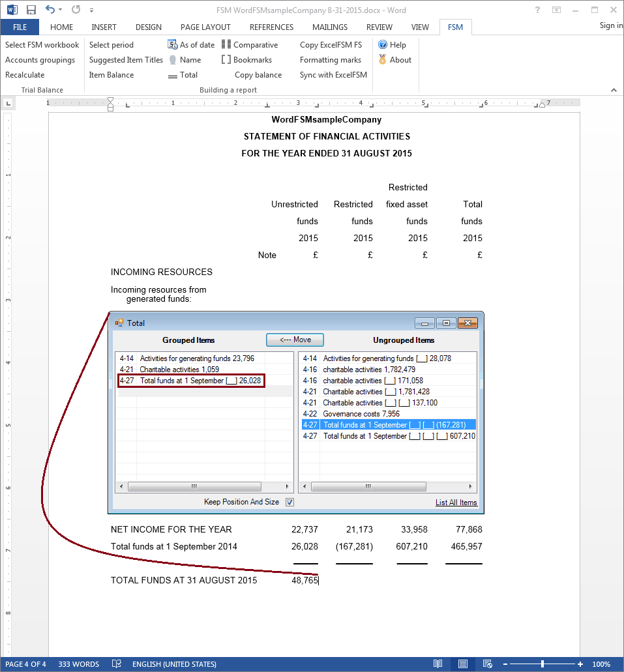
Task: Click the Word application icon in the title bar
Action: pos(12,9)
